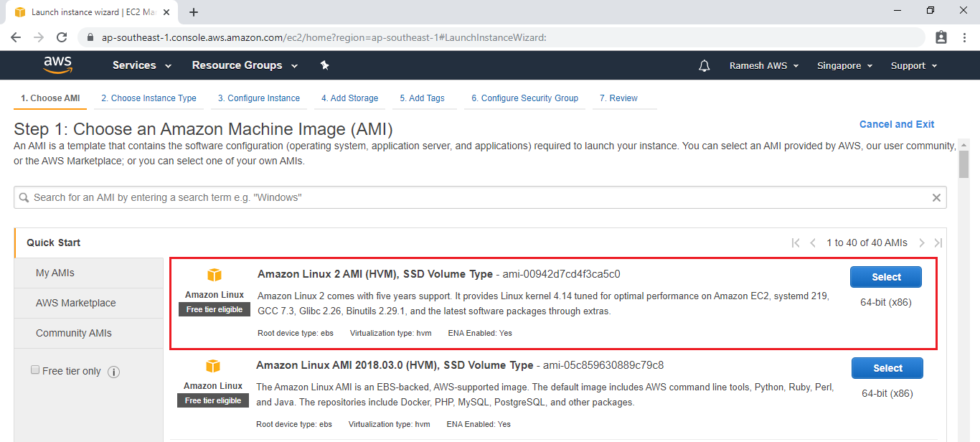Go to 2. Choose Instance Type step
The height and width of the screenshot is (442, 980).
pyautogui.click(x=149, y=98)
